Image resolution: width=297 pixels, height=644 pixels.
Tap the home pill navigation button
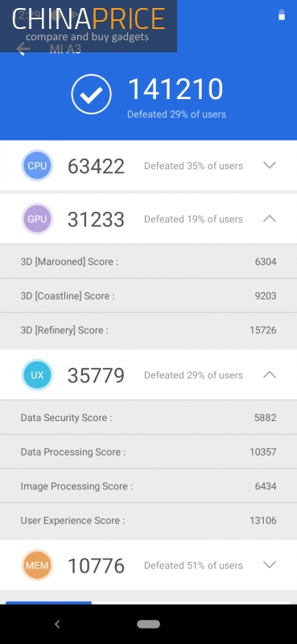coord(148,625)
